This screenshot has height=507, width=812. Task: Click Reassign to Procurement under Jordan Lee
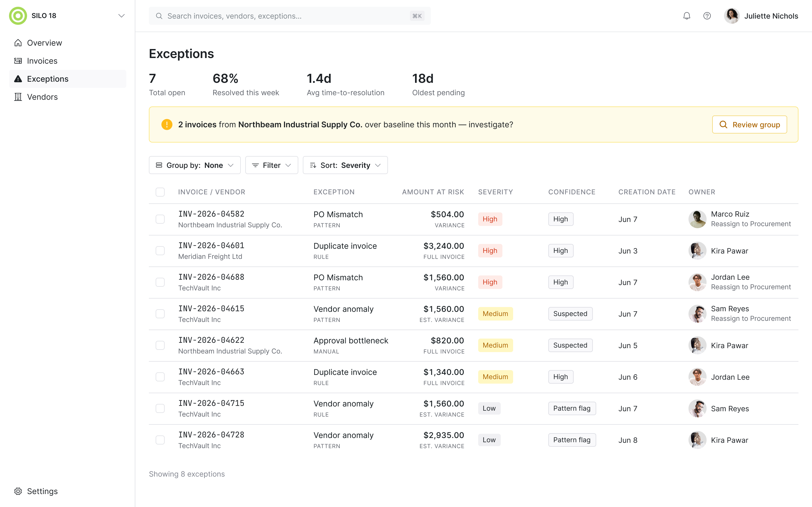coord(751,287)
